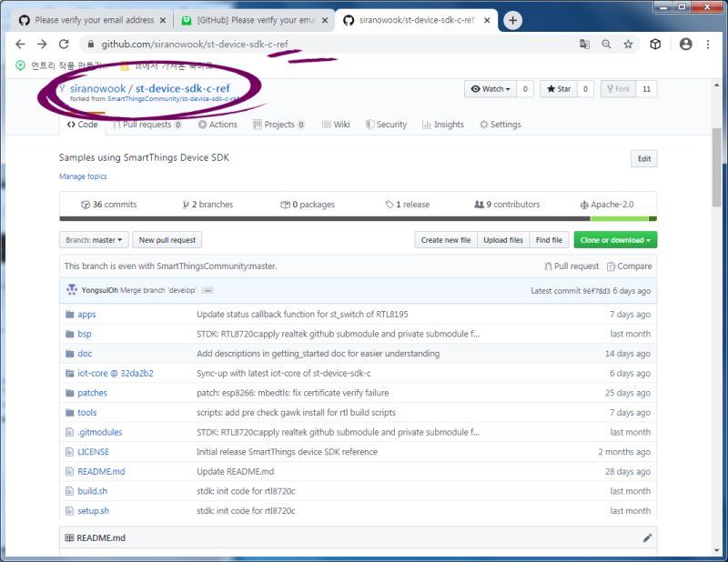
Task: Switch to the Pull requests tab
Action: [x=147, y=125]
